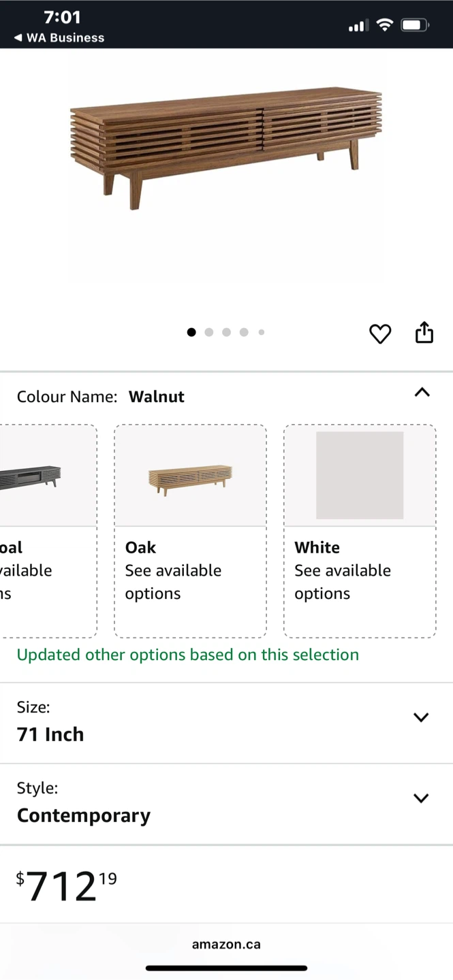
Task: Tap the first image pagination dot
Action: (191, 332)
